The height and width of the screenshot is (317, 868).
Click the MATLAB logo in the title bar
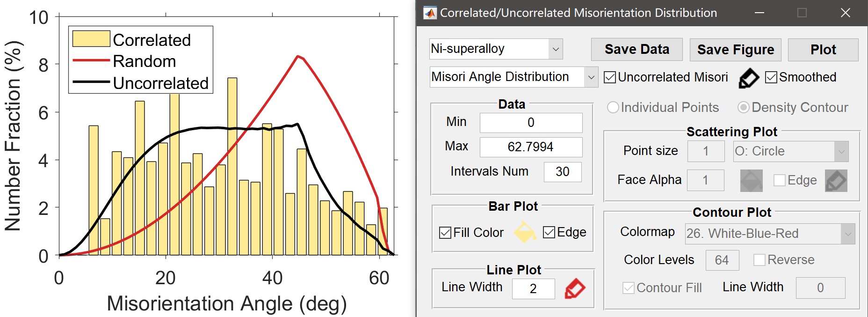pos(430,13)
